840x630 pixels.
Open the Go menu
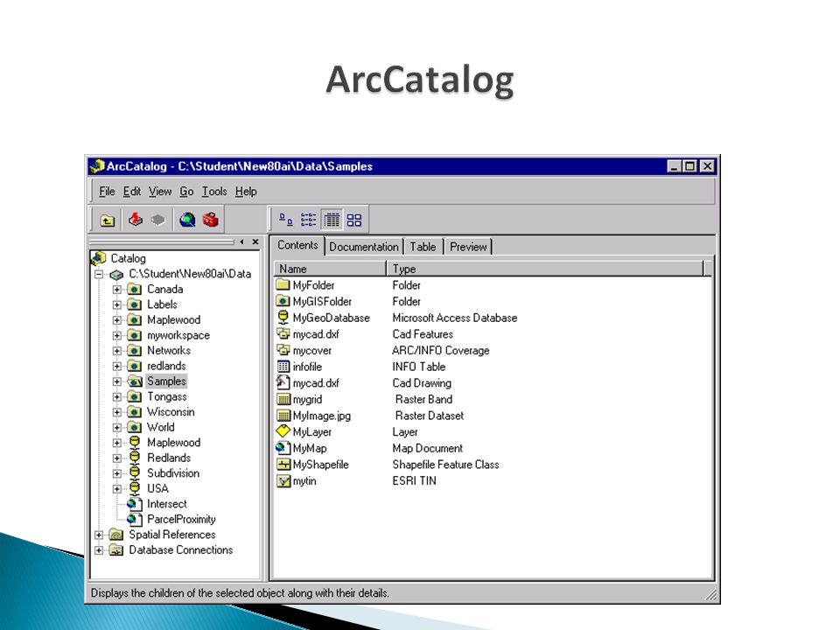coord(186,192)
